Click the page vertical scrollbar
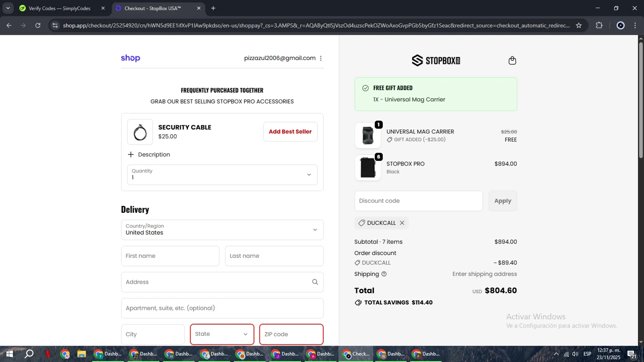Viewport: 644px width, 362px height. tap(641, 100)
